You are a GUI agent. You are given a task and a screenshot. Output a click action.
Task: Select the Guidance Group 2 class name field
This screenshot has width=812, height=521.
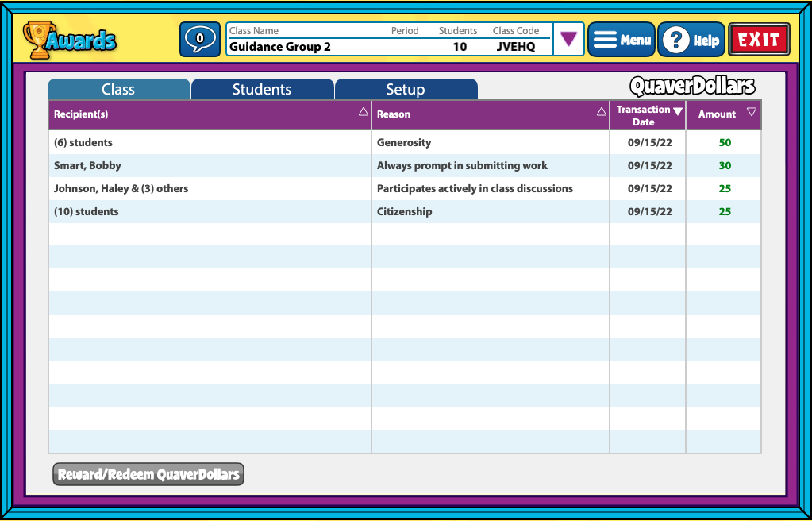pos(280,47)
